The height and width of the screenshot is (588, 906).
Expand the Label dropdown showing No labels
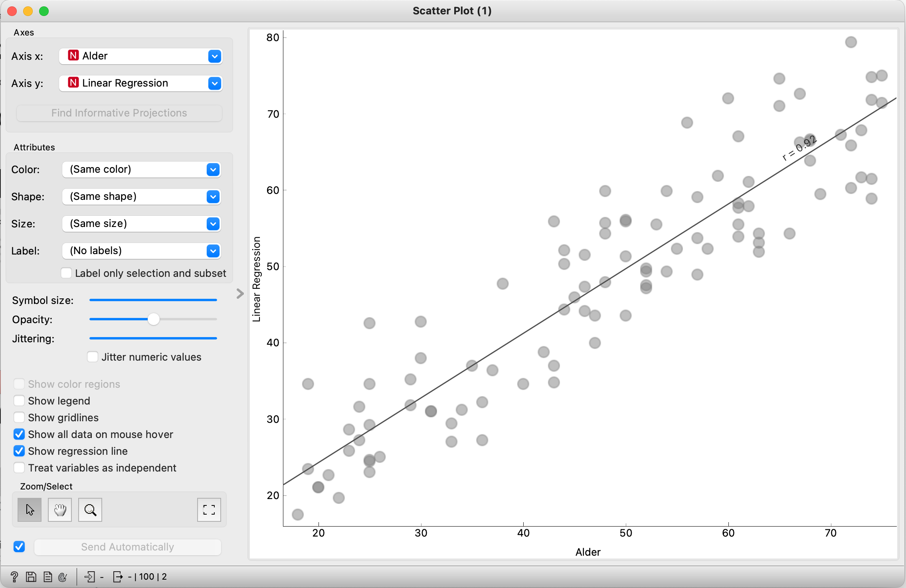click(x=141, y=251)
